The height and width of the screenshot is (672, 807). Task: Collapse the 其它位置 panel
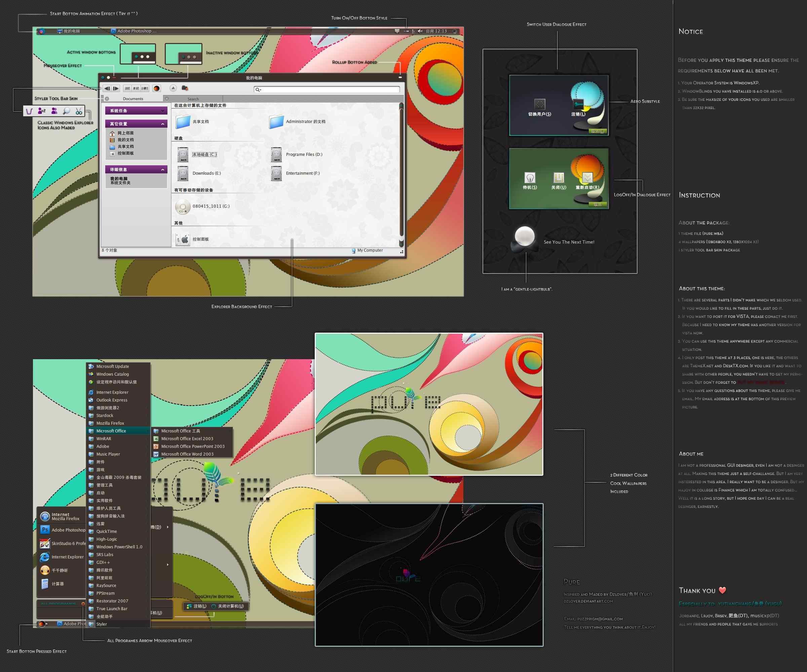tap(162, 124)
